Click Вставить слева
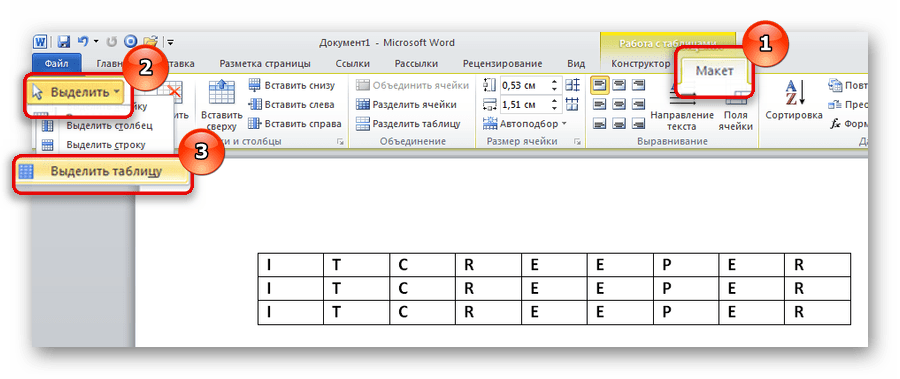900x379 pixels. [x=291, y=105]
